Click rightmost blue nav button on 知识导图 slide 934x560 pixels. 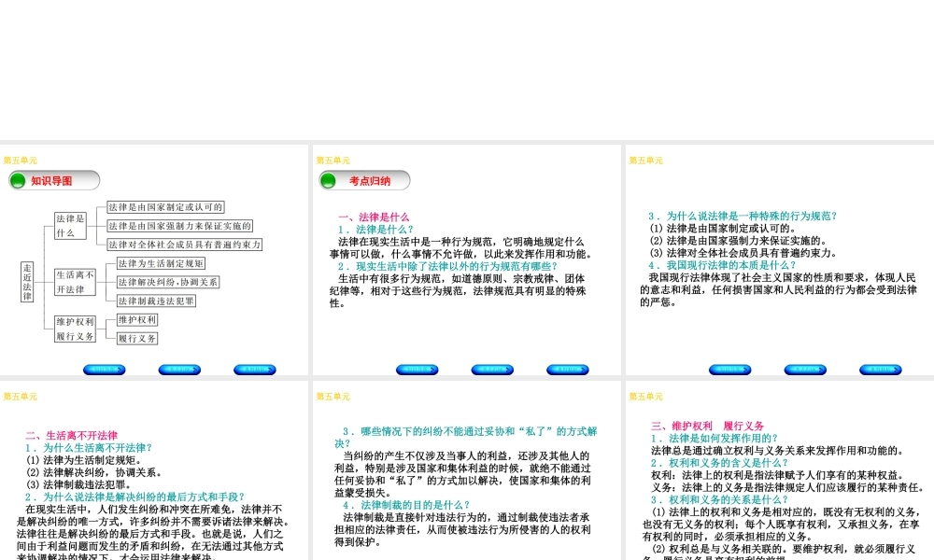point(255,370)
